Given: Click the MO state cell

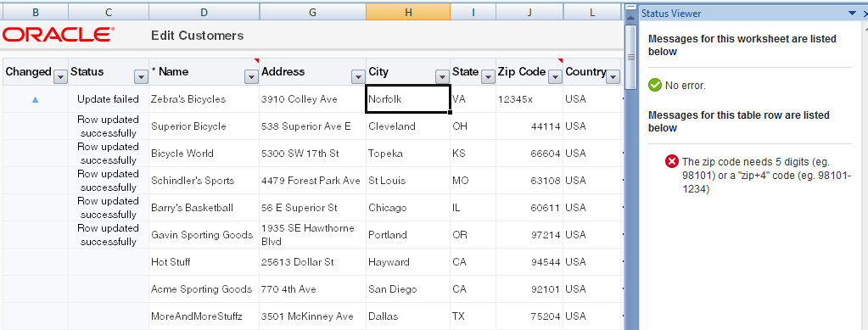Looking at the screenshot, I should click(473, 181).
